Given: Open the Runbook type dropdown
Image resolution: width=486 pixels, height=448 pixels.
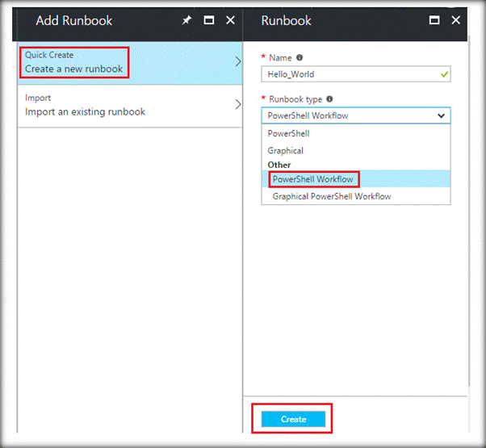Looking at the screenshot, I should point(356,115).
